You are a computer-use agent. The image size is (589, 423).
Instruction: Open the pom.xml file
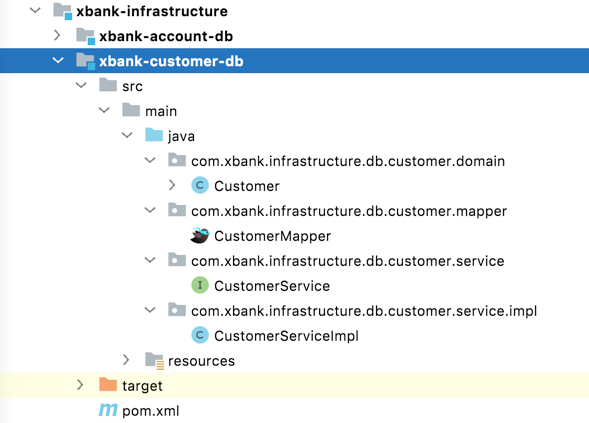click(151, 411)
